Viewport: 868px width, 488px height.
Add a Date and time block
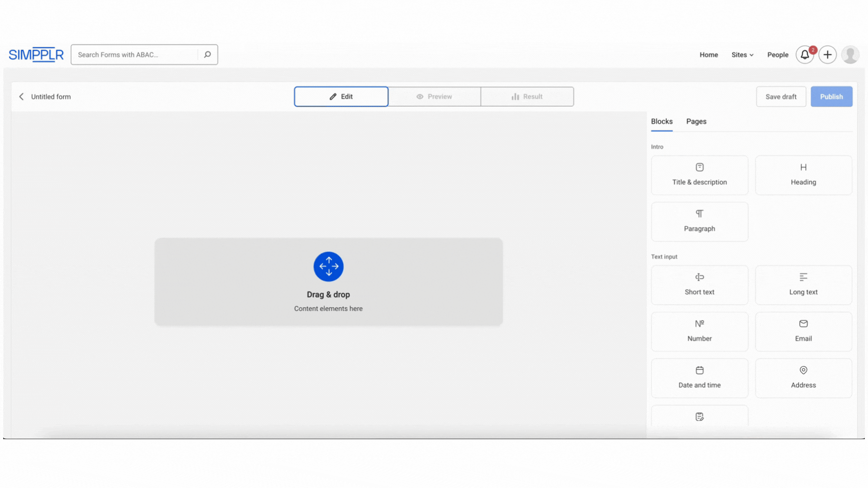(x=699, y=378)
